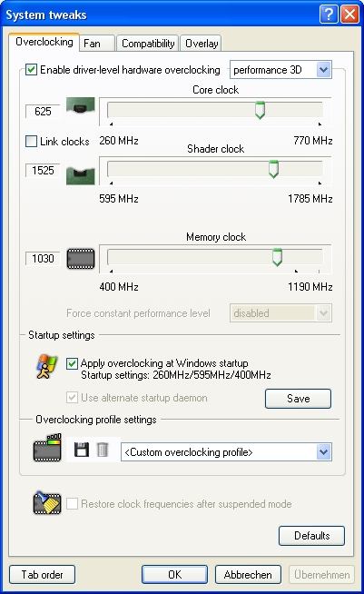
Task: Click the Save startup settings button
Action: tap(298, 399)
